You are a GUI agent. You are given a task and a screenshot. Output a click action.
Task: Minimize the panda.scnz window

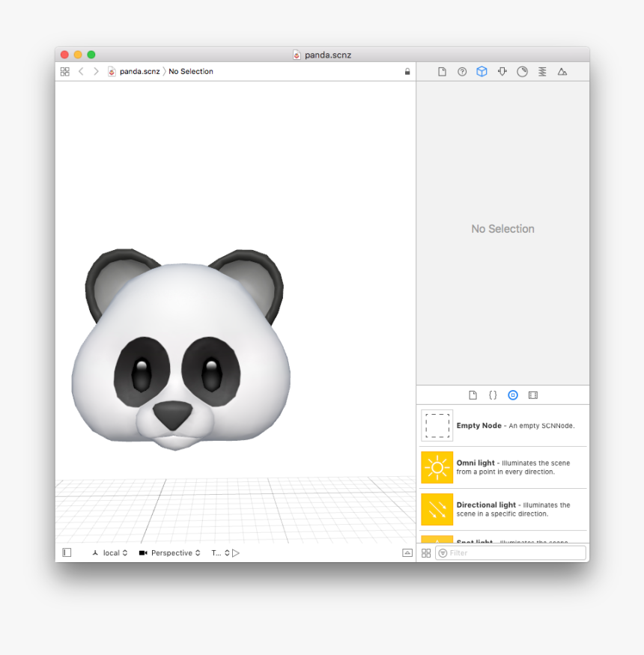pyautogui.click(x=78, y=55)
